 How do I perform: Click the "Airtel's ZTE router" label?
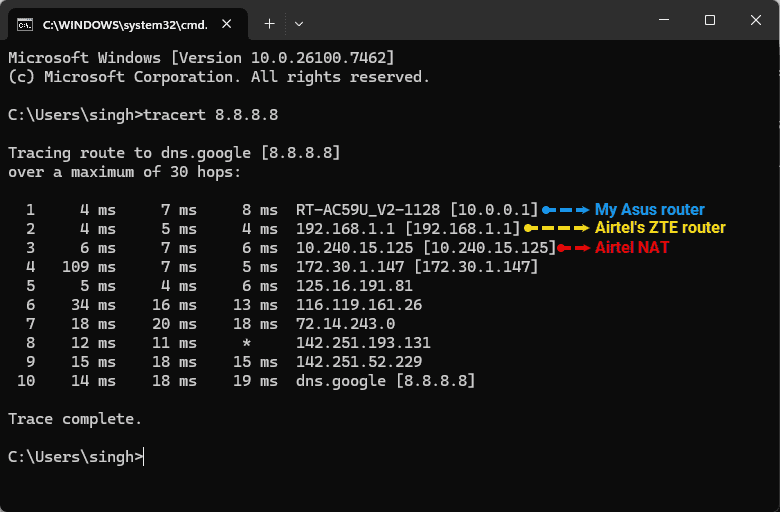[660, 228]
